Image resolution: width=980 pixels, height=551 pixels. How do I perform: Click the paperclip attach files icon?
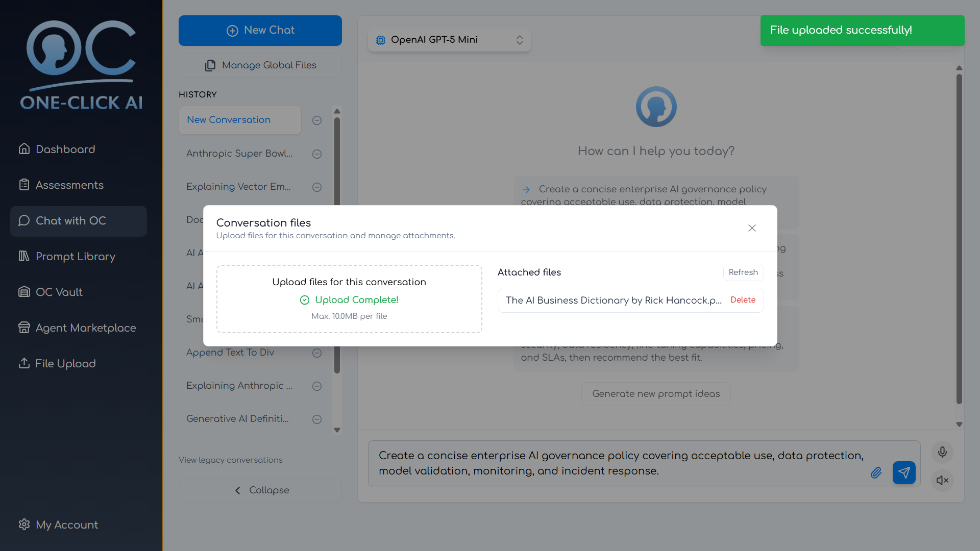(876, 473)
